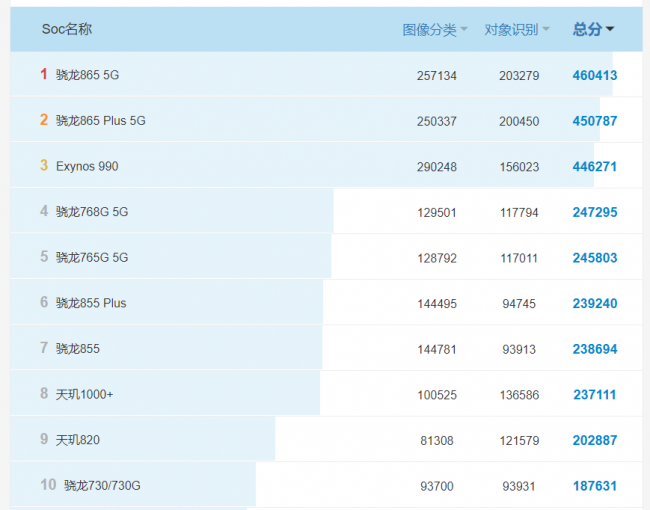
Task: Click image classification value 129501
Action: click(x=437, y=213)
